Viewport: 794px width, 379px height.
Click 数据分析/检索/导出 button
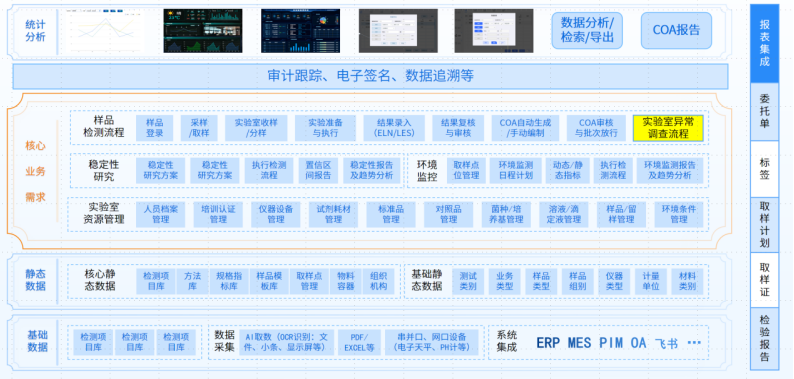pyautogui.click(x=587, y=30)
